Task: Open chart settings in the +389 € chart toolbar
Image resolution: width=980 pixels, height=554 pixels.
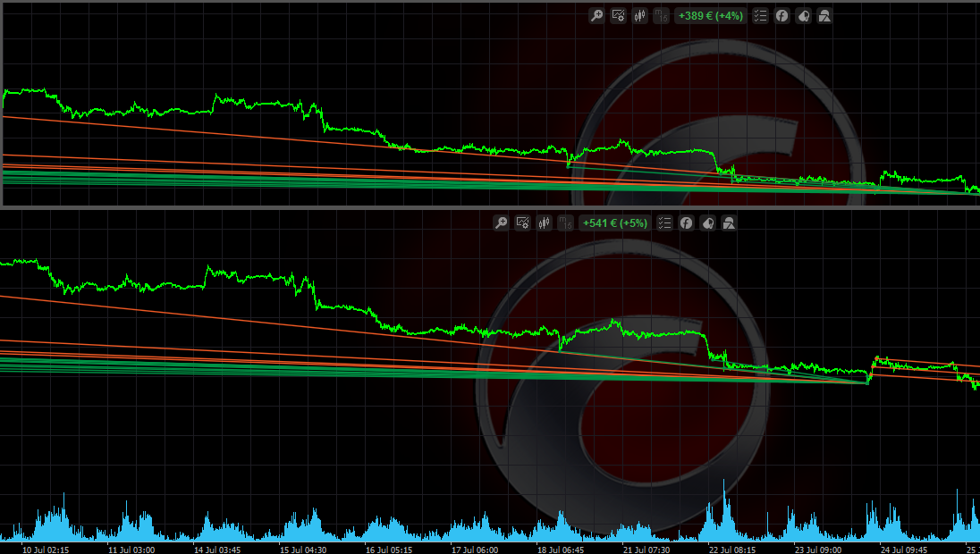Action: (618, 15)
